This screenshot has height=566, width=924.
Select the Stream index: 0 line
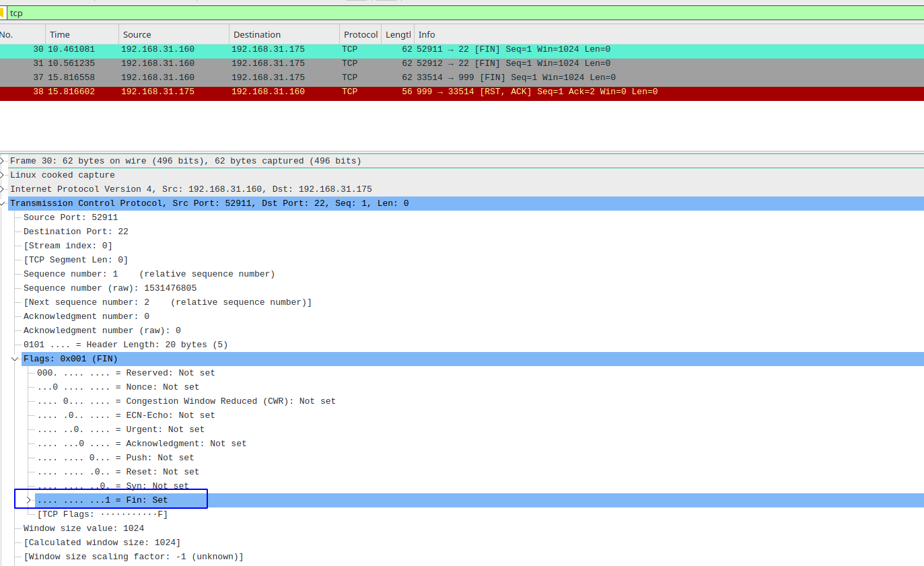pyautogui.click(x=68, y=246)
